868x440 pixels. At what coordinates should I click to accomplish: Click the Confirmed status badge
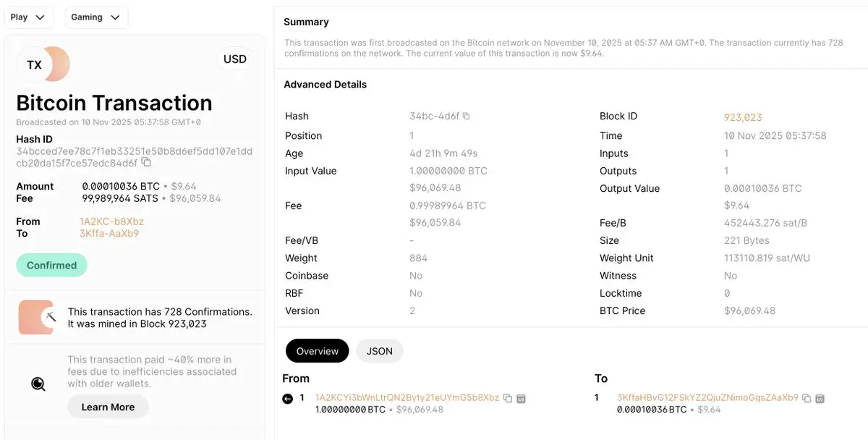pyautogui.click(x=51, y=266)
